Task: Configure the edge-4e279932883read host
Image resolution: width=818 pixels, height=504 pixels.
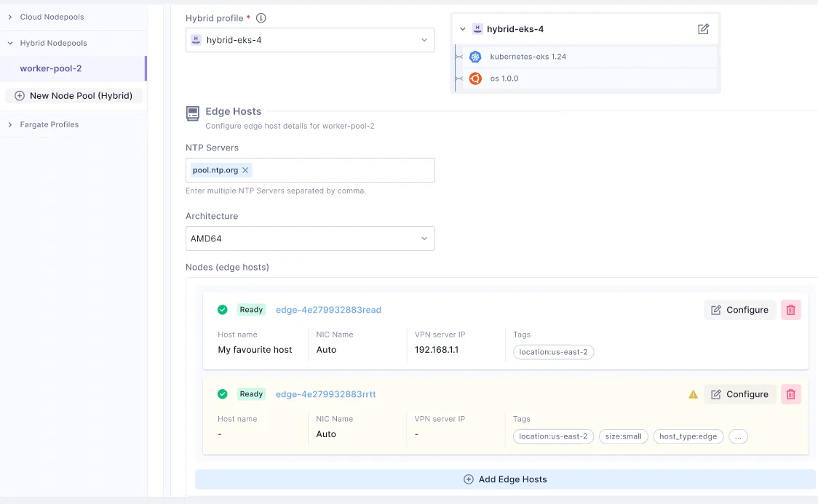Action: click(739, 310)
